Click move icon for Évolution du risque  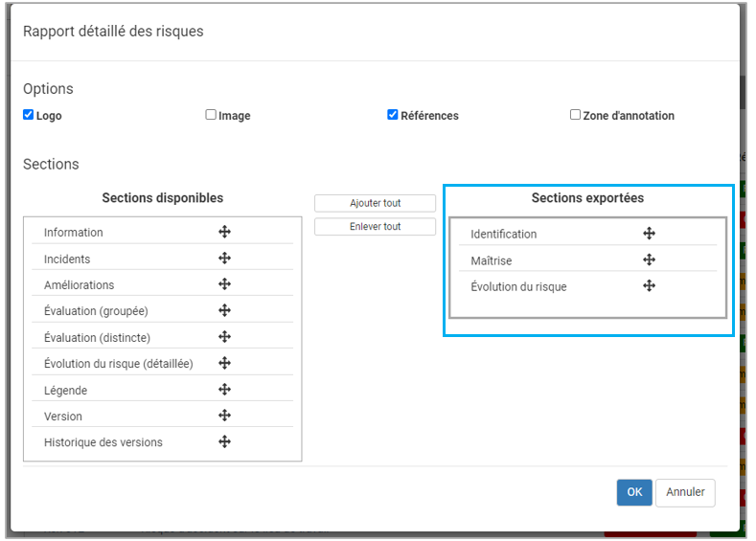pos(649,285)
